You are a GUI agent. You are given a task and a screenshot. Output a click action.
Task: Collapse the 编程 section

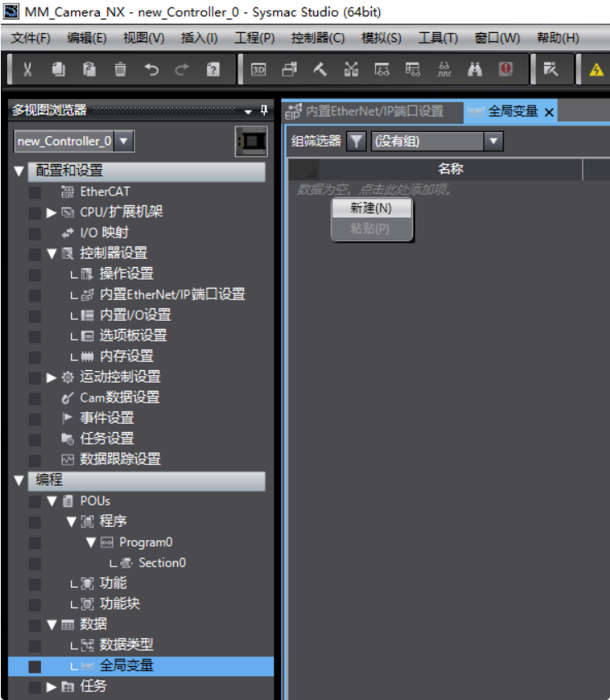point(19,481)
